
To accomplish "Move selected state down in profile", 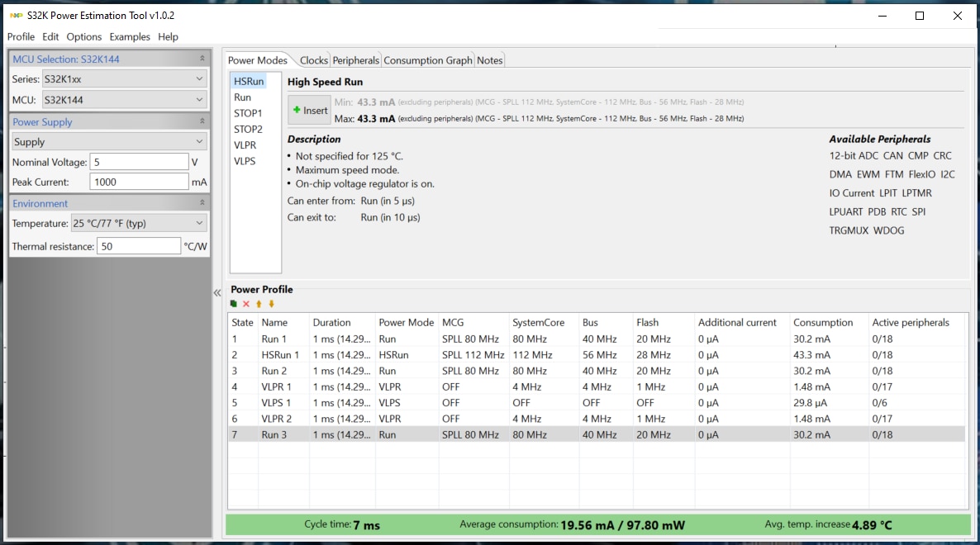I will coord(271,304).
